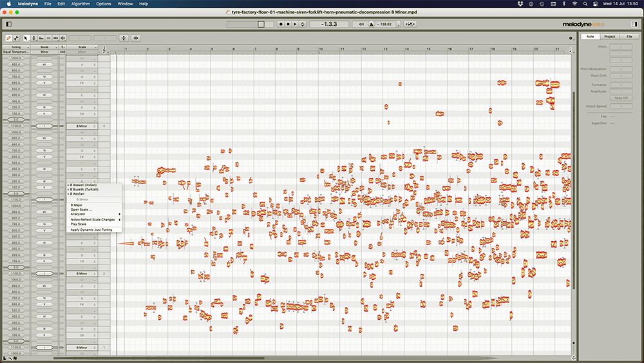The width and height of the screenshot is (644, 363).
Task: Open the Tuning column dropdown
Action: 16,47
